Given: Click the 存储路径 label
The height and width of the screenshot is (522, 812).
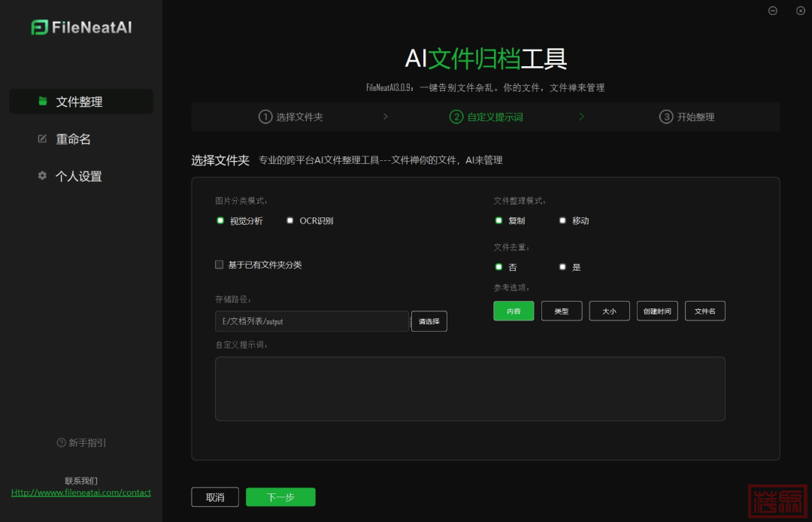Looking at the screenshot, I should coord(232,299).
